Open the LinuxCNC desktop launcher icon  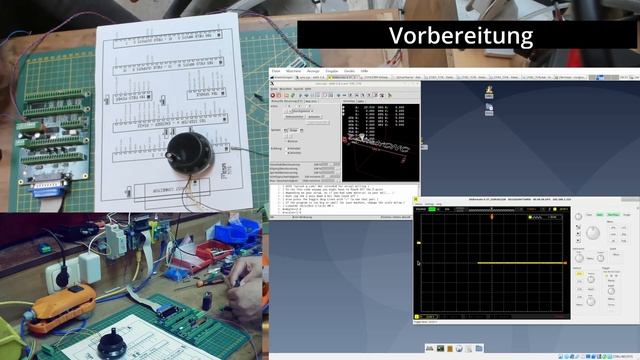(x=489, y=92)
